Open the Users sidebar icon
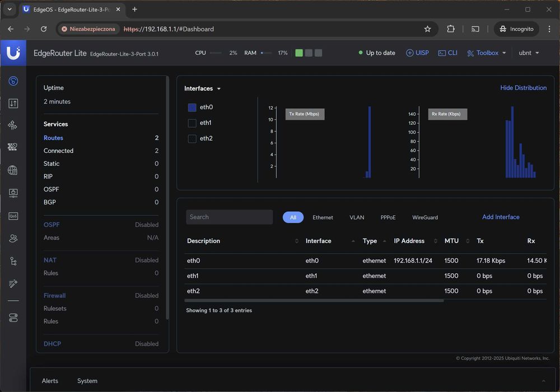The height and width of the screenshot is (392, 560). coord(13,239)
